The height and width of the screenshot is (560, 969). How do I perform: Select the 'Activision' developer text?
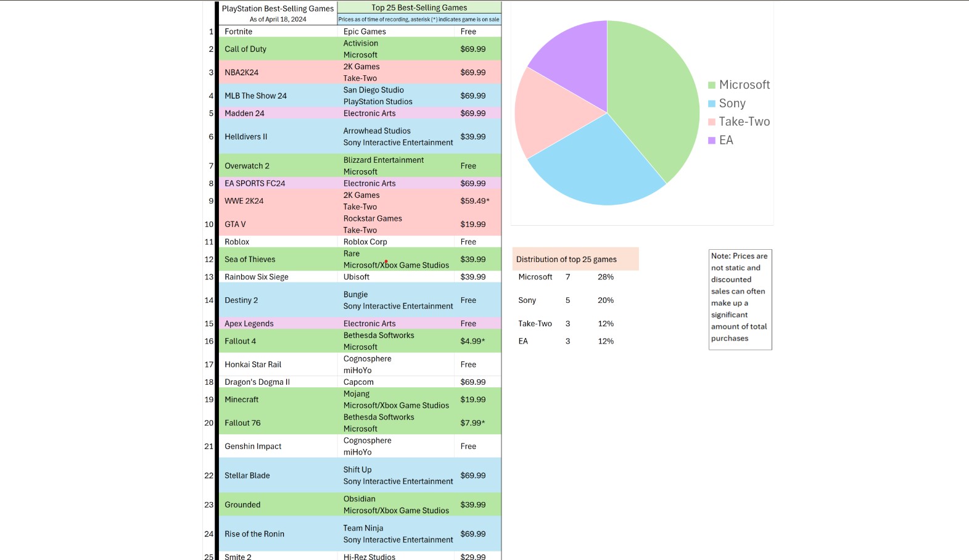pos(361,43)
